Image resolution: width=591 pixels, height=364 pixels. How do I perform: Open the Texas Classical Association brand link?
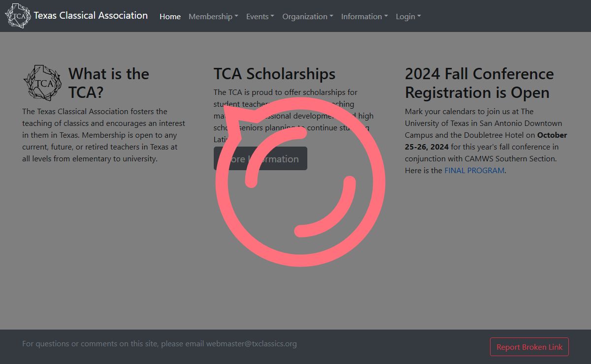(x=91, y=16)
